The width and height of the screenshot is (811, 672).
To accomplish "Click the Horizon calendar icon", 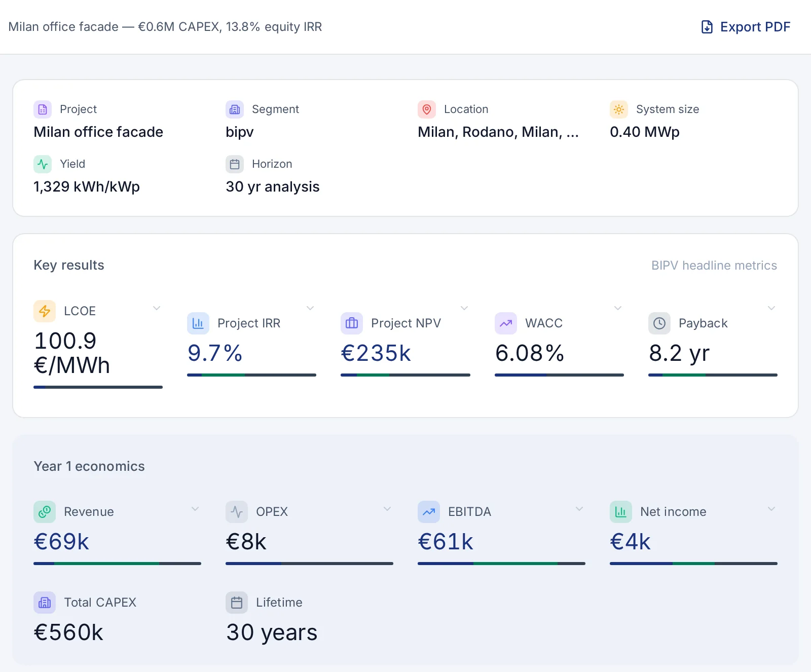I will click(x=235, y=164).
